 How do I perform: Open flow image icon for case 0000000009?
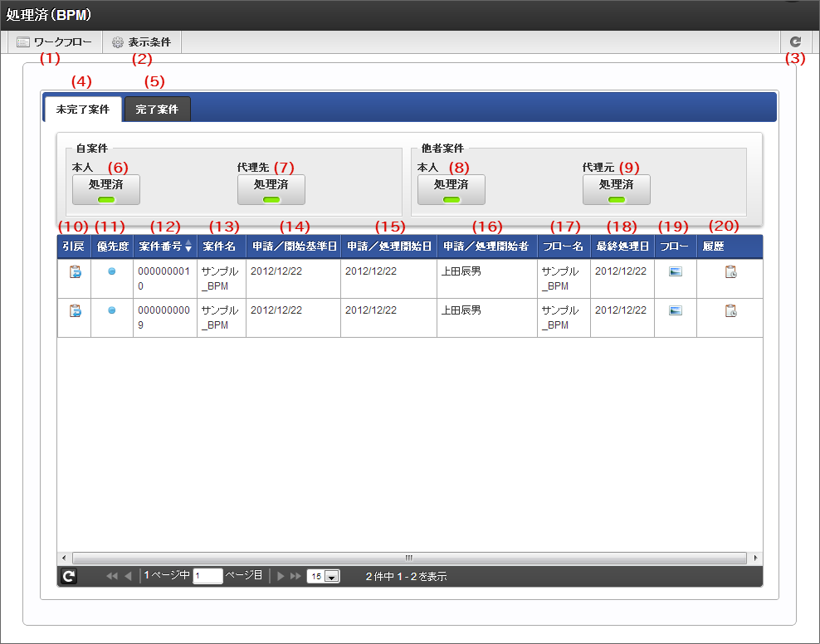click(676, 310)
